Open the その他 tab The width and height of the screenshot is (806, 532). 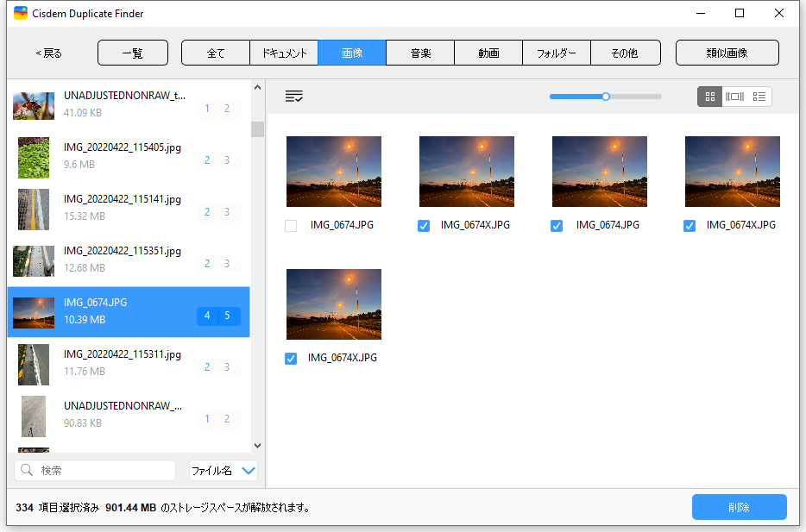[x=625, y=53]
